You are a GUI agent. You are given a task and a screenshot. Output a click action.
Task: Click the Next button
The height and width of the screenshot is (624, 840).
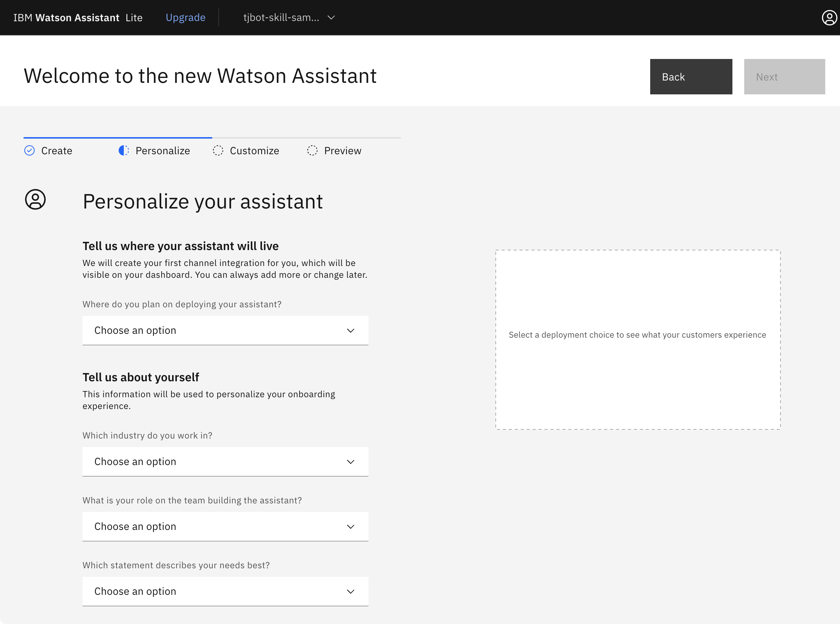(x=784, y=77)
